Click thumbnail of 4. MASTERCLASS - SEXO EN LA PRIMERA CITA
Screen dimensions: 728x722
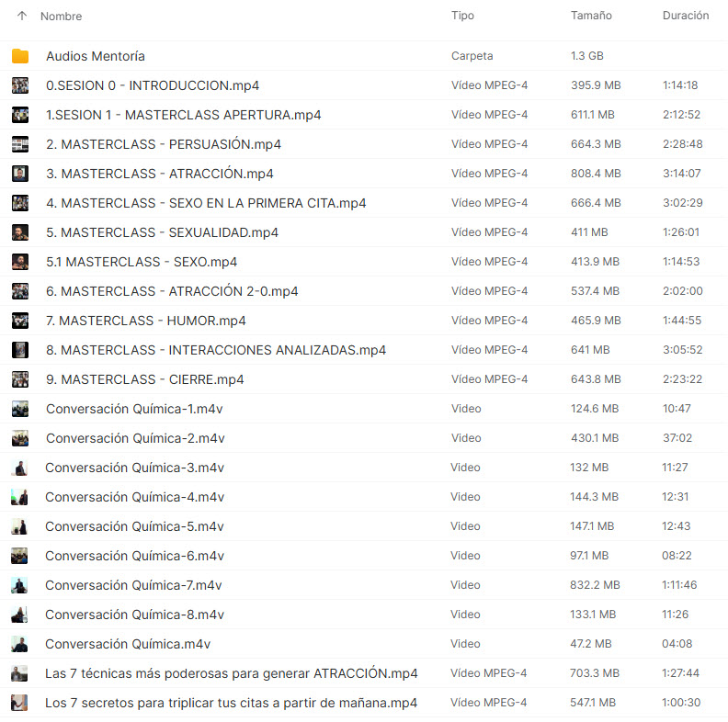(20, 203)
